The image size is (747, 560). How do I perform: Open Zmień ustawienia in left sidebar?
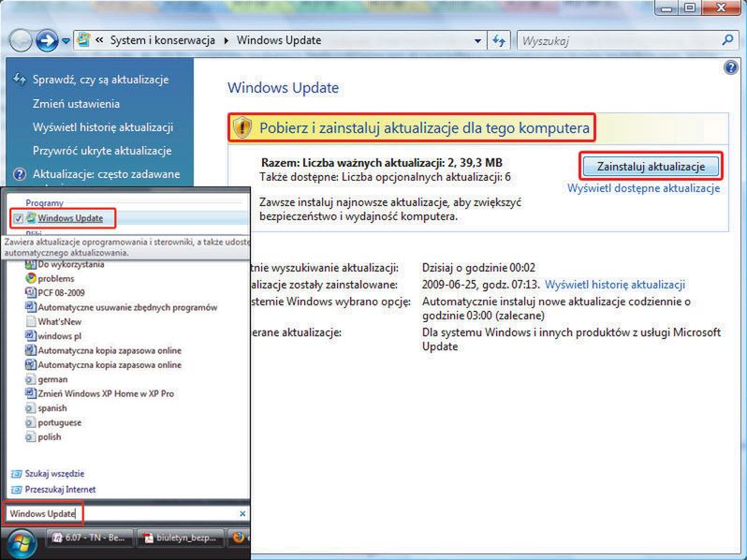(76, 104)
